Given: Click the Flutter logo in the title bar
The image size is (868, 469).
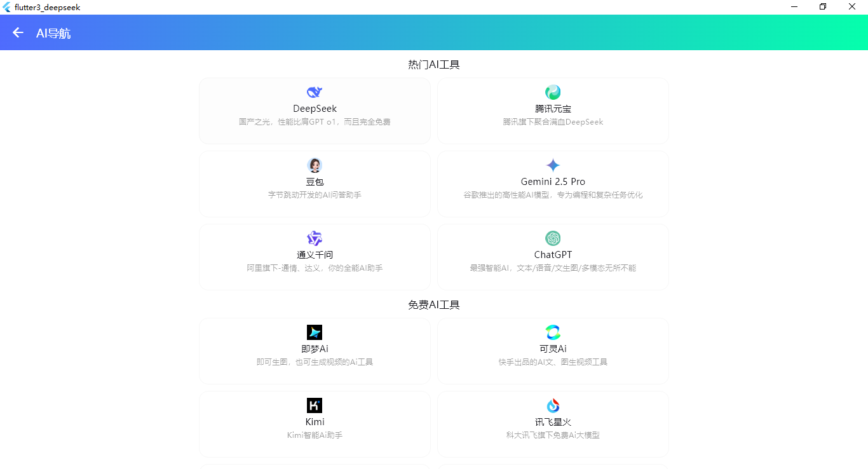Looking at the screenshot, I should tap(7, 7).
